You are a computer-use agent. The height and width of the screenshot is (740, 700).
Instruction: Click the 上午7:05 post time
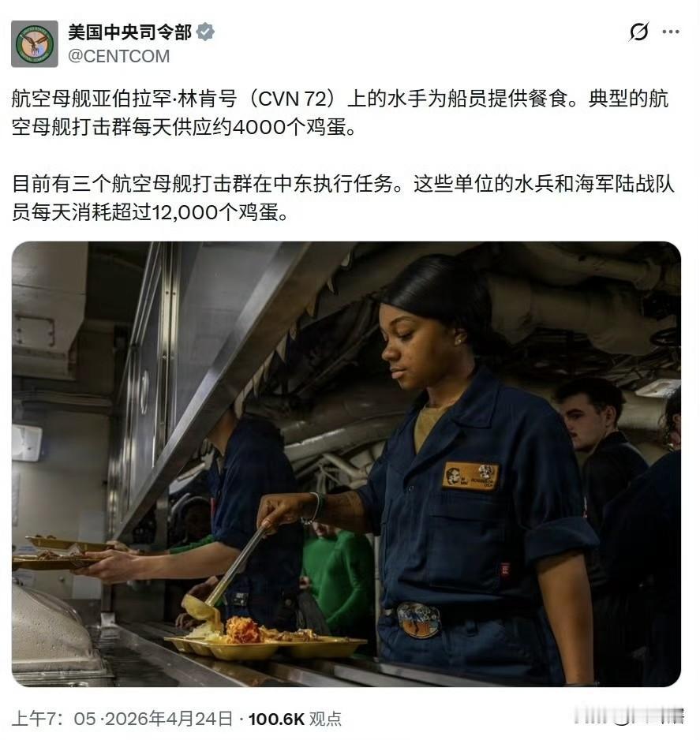(x=54, y=719)
